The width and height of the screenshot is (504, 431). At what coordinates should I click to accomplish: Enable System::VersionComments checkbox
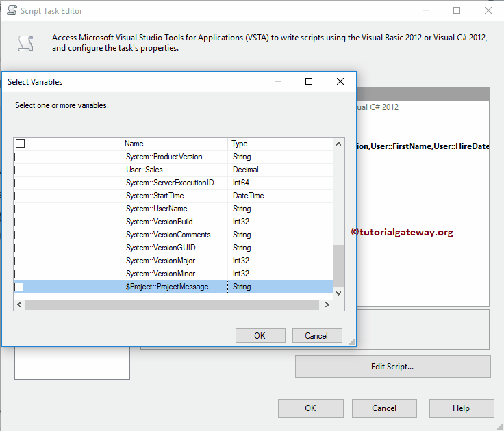pyautogui.click(x=19, y=235)
